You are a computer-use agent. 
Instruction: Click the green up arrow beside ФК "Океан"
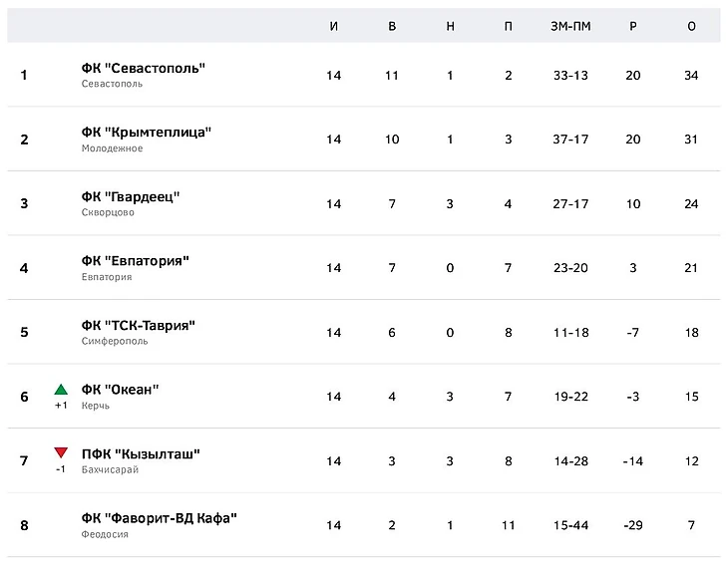point(61,390)
